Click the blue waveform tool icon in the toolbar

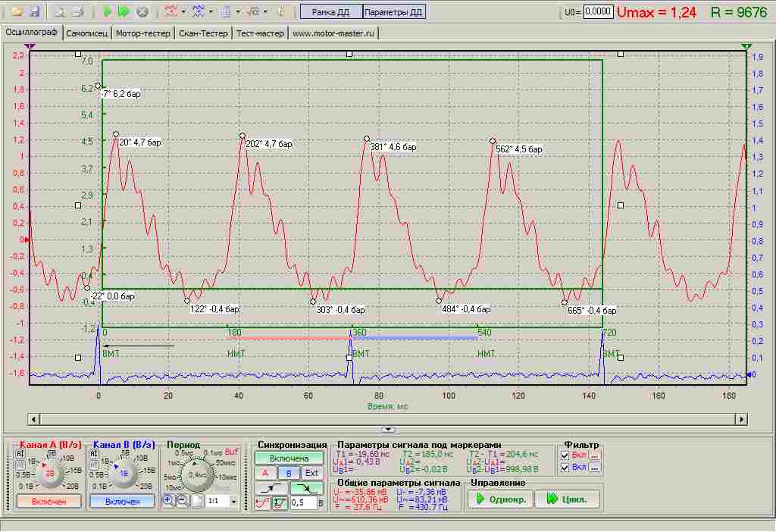click(199, 11)
